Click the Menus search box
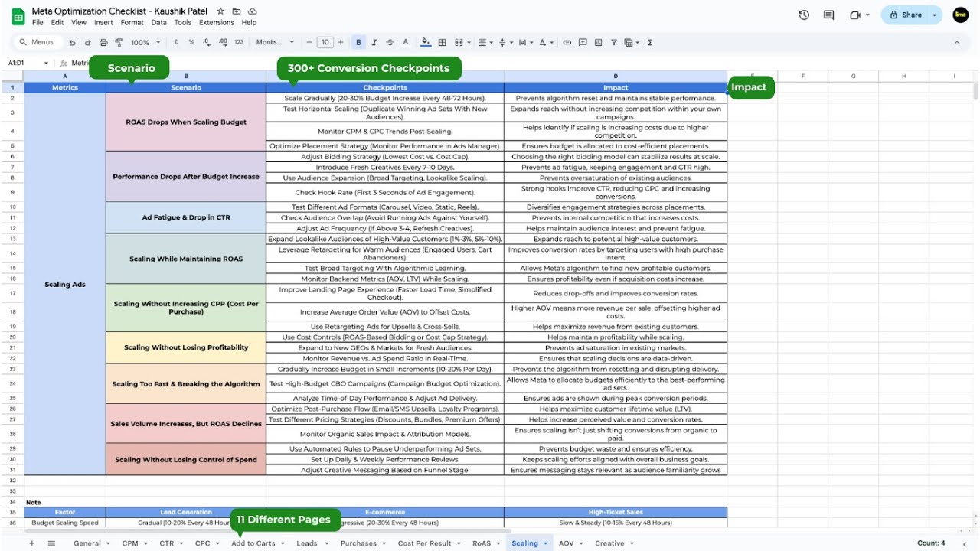980x551 pixels. click(x=38, y=43)
